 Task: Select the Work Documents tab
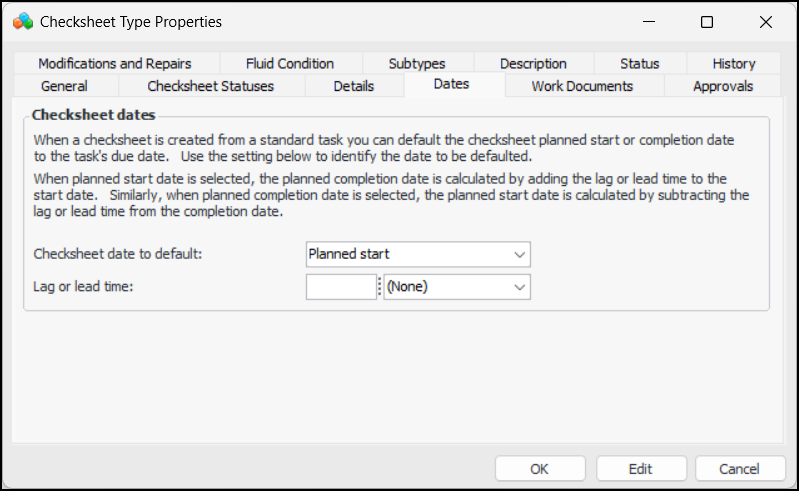click(582, 86)
